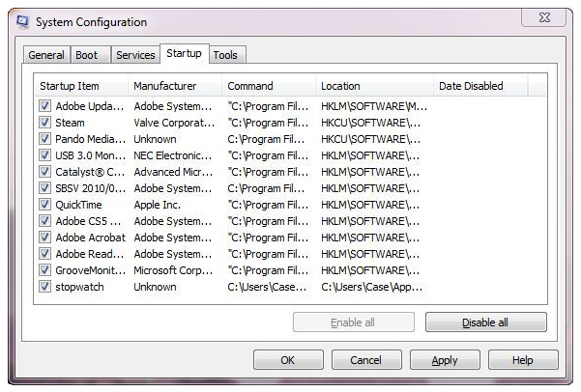
Task: Click the Advanced Micr... manufacturer cell
Action: (173, 172)
